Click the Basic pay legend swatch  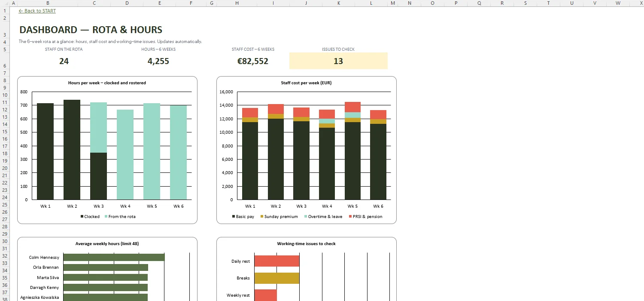click(x=233, y=217)
